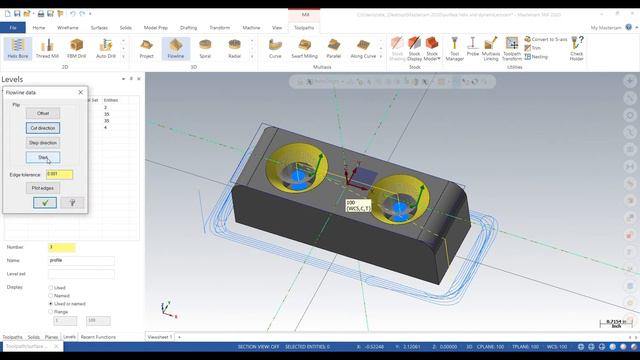Viewport: 640px width, 360px height.
Task: Expand the 3D toolpath gallery
Action: click(252, 56)
